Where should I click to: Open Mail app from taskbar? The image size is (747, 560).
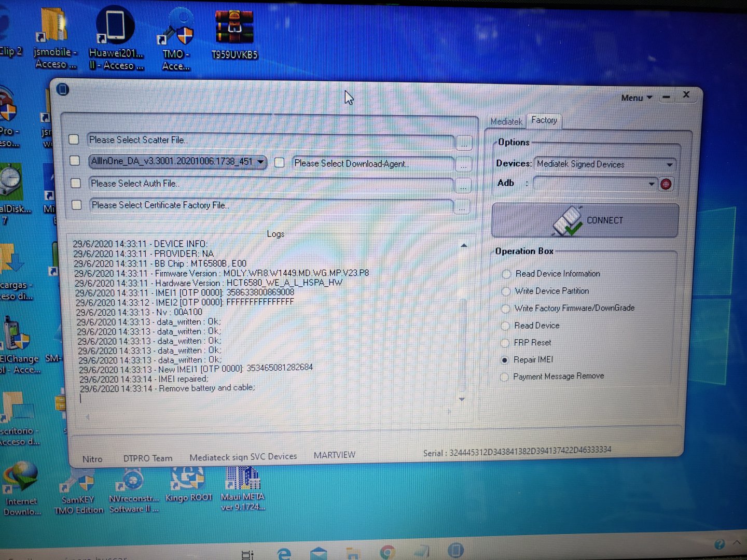tap(319, 553)
